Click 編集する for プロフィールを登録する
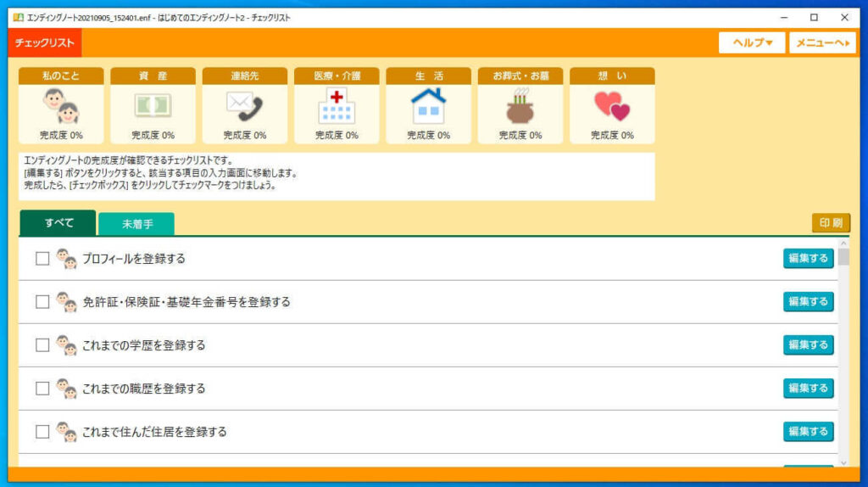868x487 pixels. tap(808, 258)
